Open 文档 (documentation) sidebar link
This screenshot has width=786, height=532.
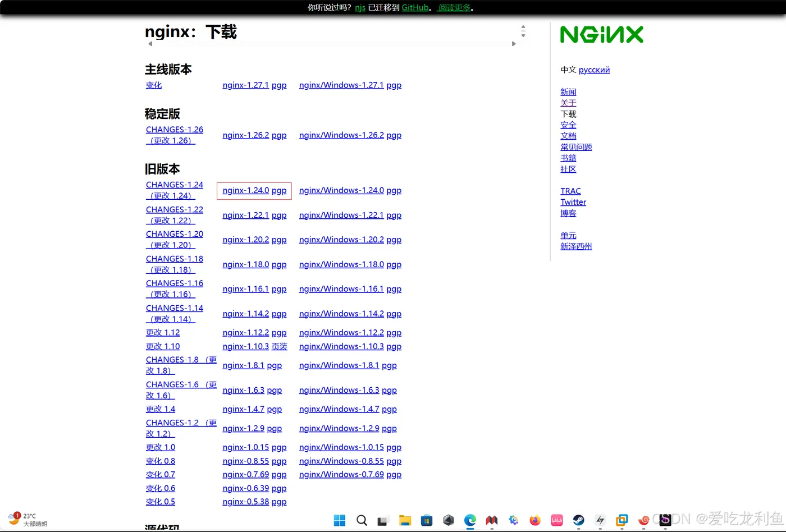[x=568, y=136]
